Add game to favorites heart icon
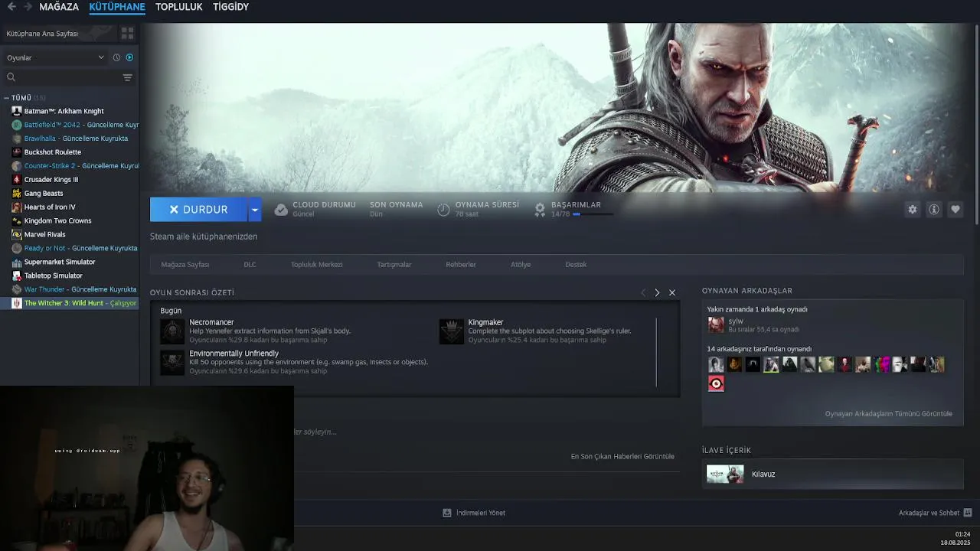Screen dimensions: 980x551 pos(955,210)
